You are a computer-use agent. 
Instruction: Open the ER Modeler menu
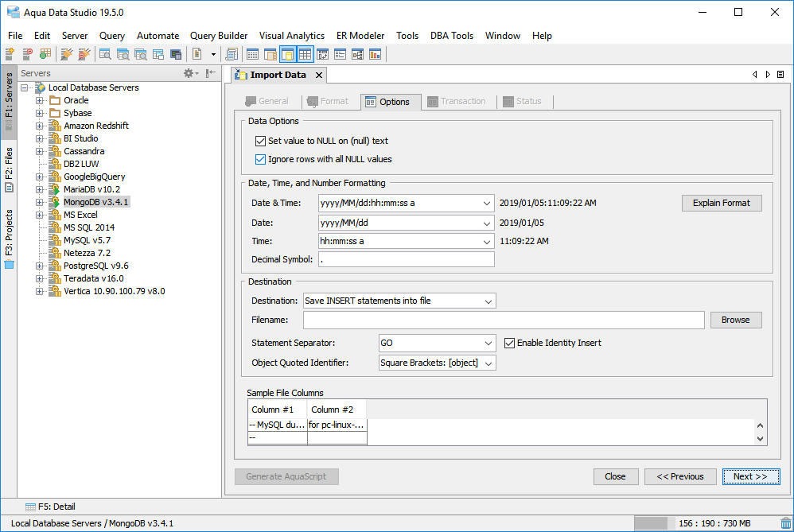(360, 36)
